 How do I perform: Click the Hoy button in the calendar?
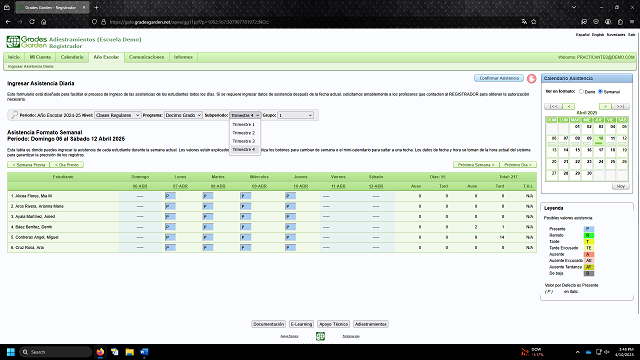pyautogui.click(x=620, y=186)
